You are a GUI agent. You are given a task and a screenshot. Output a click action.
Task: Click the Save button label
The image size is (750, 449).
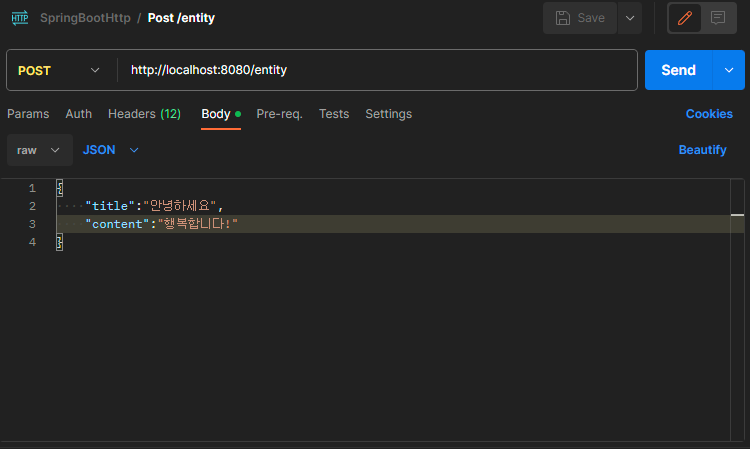[591, 18]
